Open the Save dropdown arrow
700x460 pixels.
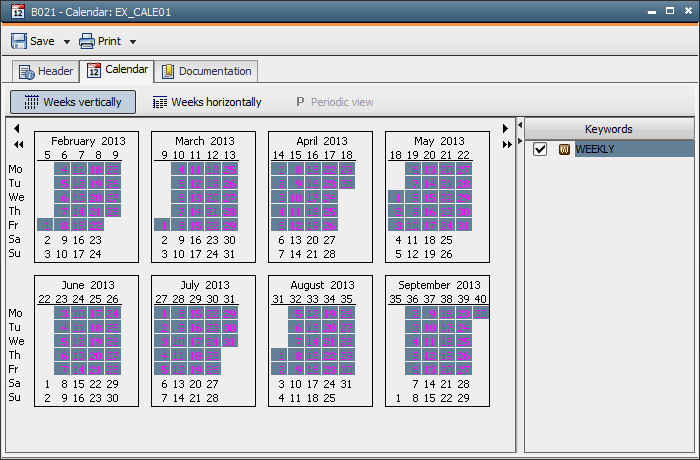[67, 42]
